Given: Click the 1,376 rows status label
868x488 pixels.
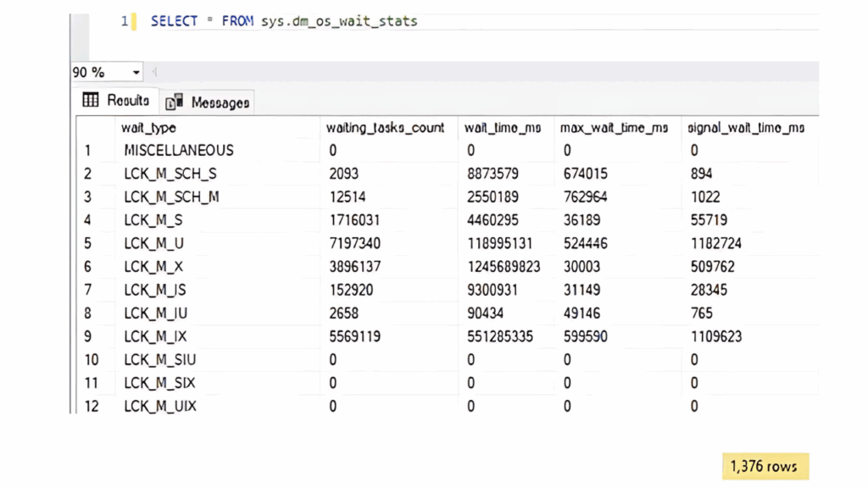Looking at the screenshot, I should [764, 466].
